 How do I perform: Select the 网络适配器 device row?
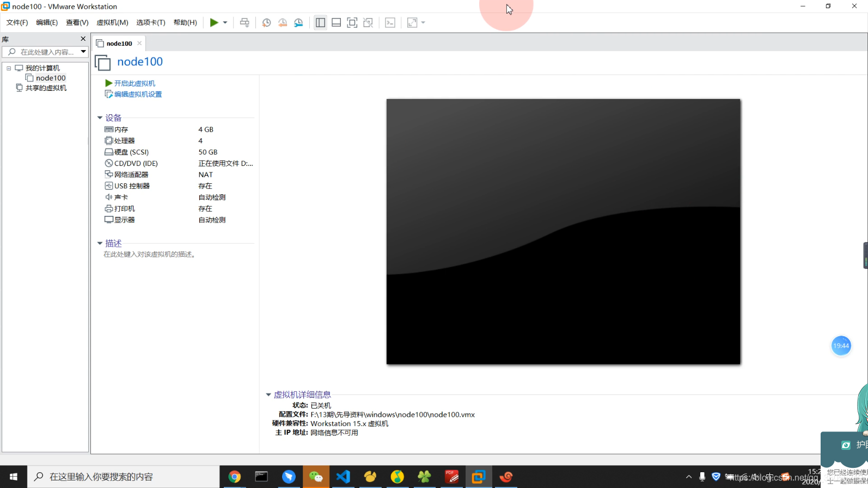coord(179,175)
